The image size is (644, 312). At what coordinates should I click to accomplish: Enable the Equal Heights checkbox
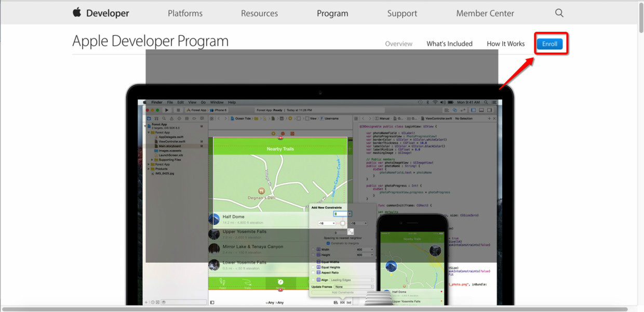click(313, 267)
